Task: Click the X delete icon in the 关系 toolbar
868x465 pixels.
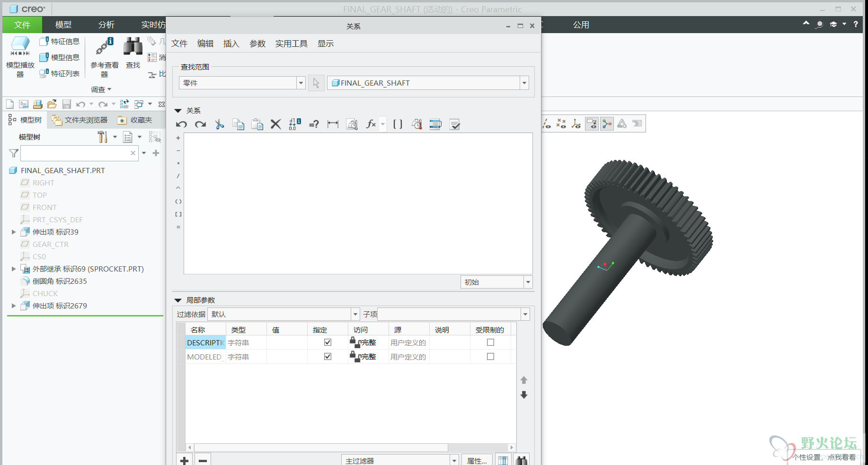Action: click(275, 124)
